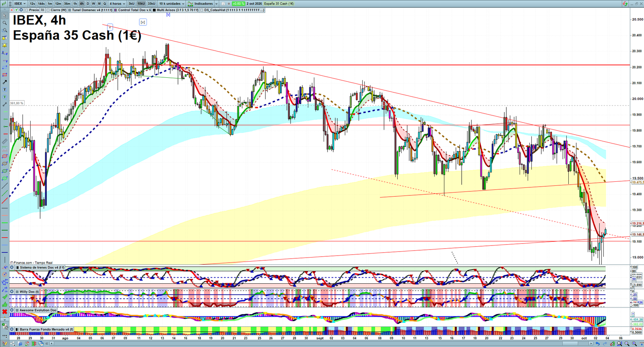The width and height of the screenshot is (644, 347).
Task: Select the ruler measurement tool
Action: pos(5,141)
